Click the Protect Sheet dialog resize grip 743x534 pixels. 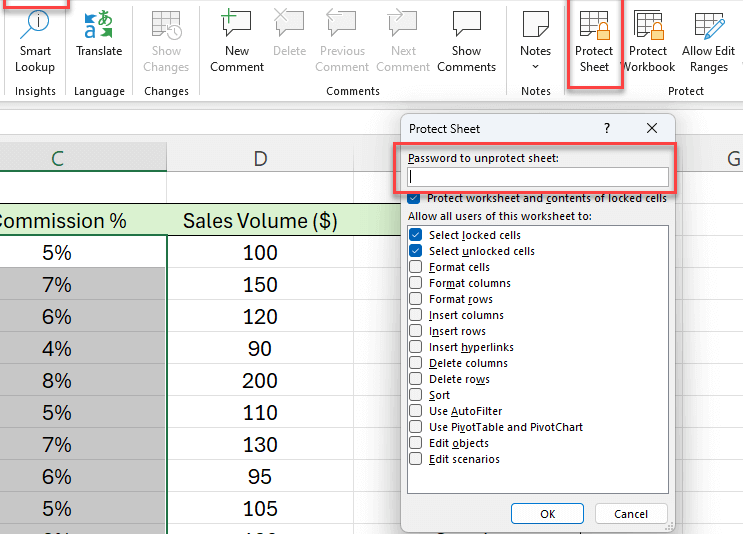pyautogui.click(x=669, y=527)
